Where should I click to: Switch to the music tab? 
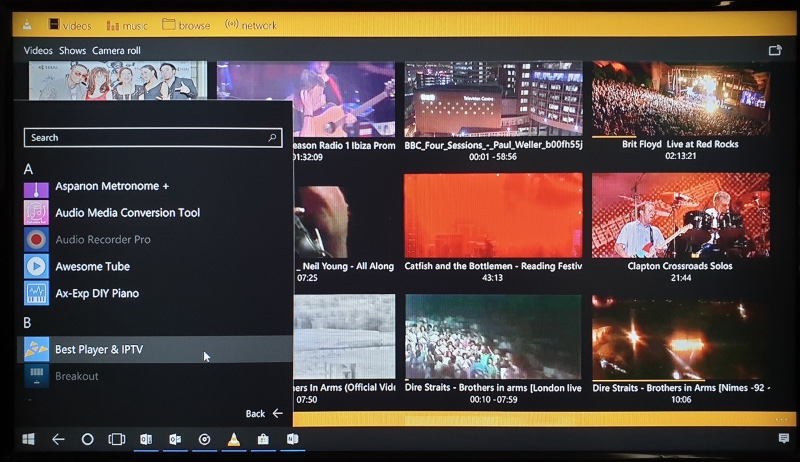point(127,25)
